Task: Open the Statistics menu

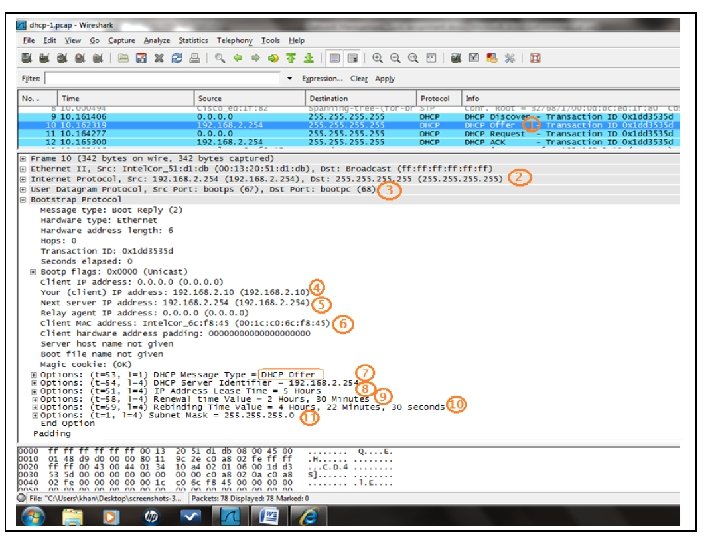Action: (193, 40)
